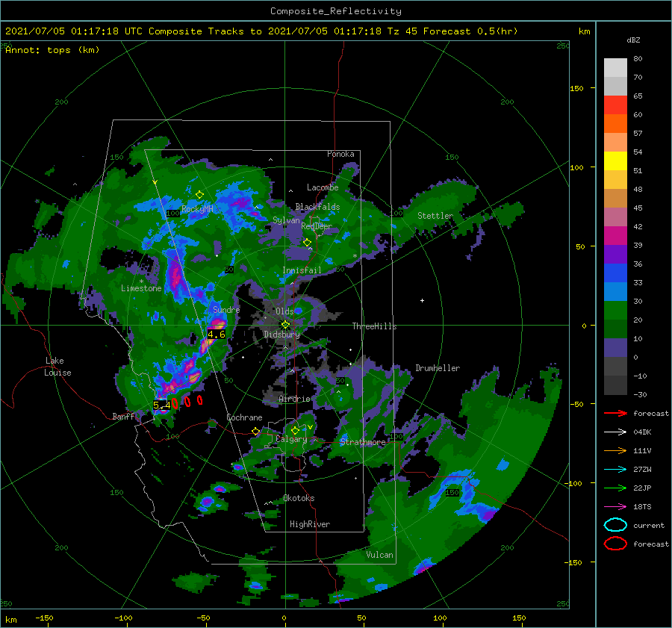Select the yellow diamond marker below RedDeer

307,243
